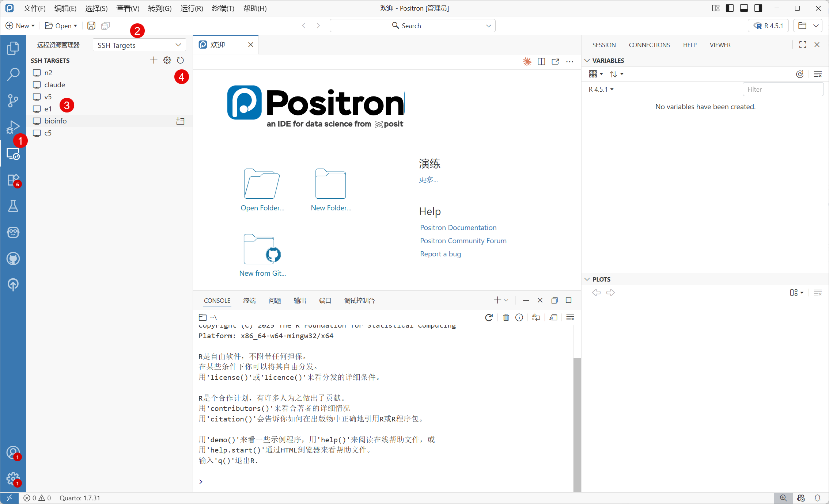Open notifications bell in status bar
The height and width of the screenshot is (504, 829).
coord(818,498)
